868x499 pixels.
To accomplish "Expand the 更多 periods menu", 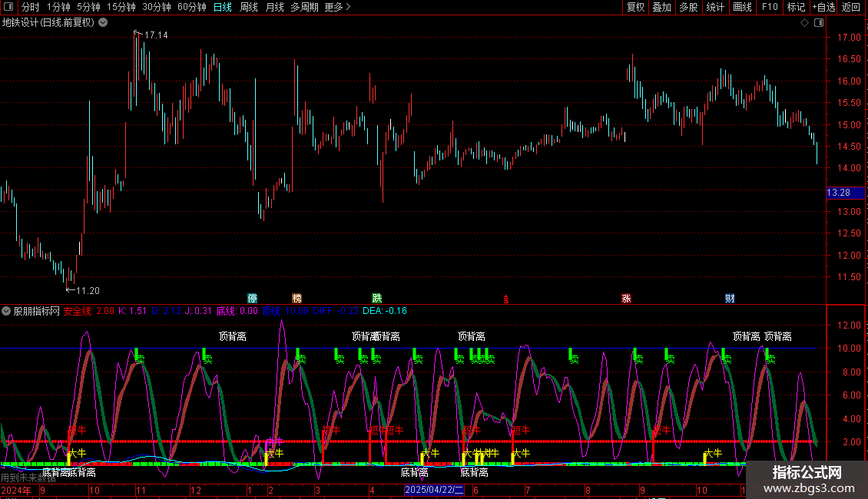I will (337, 8).
